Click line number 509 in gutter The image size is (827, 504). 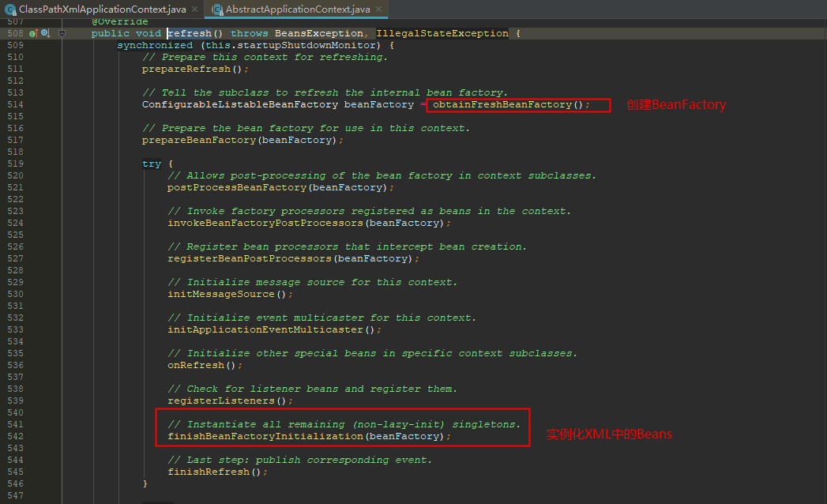(15, 45)
